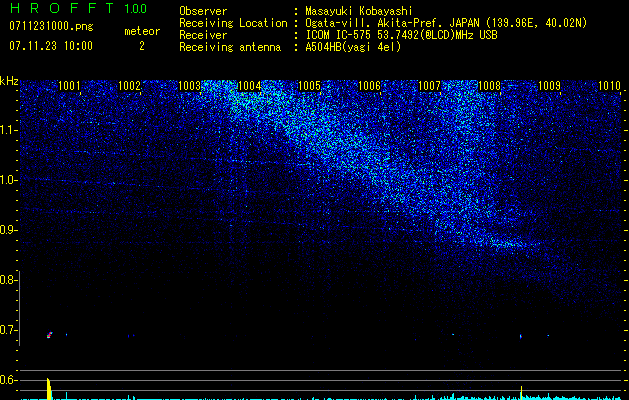Click observer name Masayuki Kobayashi
Viewport: 629px width, 400px height.
tap(359, 12)
